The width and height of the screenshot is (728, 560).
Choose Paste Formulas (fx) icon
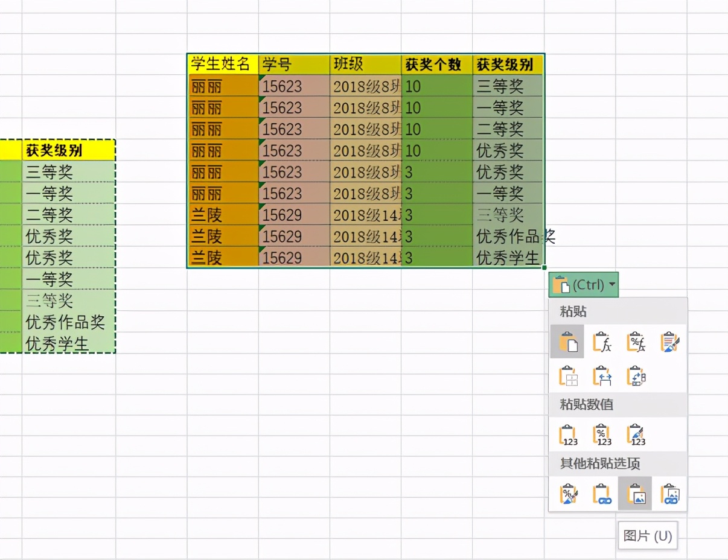[602, 342]
